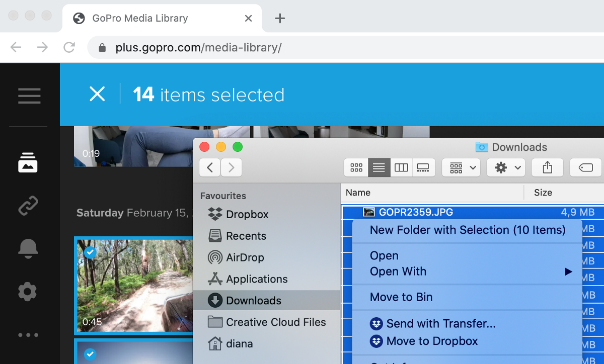Viewport: 604px width, 364px height.
Task: Open the media library sidebar icon
Action: [28, 163]
